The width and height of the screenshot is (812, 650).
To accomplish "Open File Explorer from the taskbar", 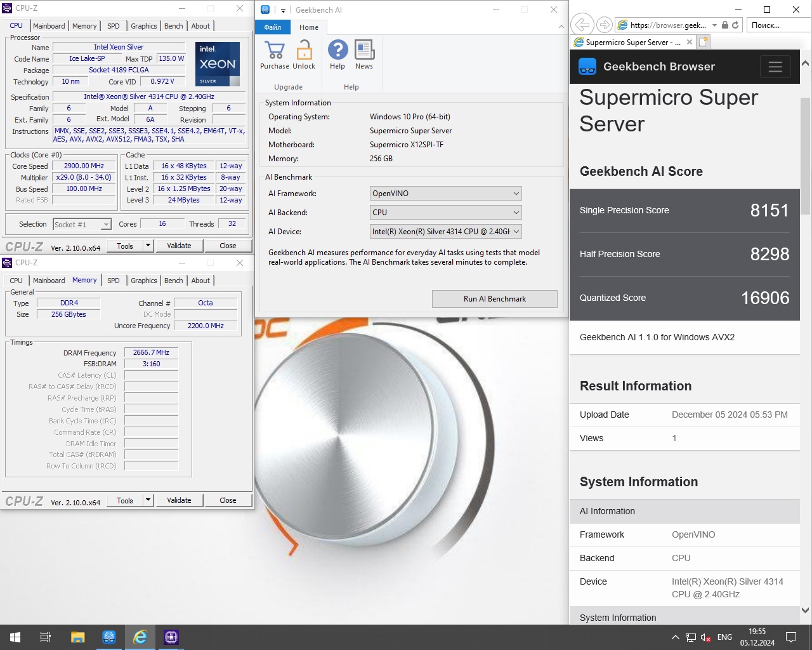I will 77,637.
